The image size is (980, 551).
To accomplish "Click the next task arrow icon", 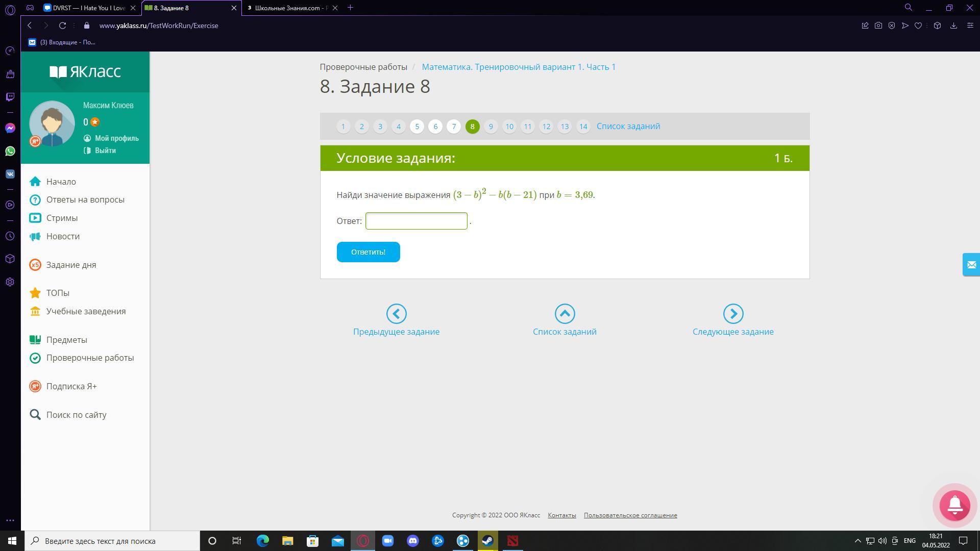I will coord(733,314).
